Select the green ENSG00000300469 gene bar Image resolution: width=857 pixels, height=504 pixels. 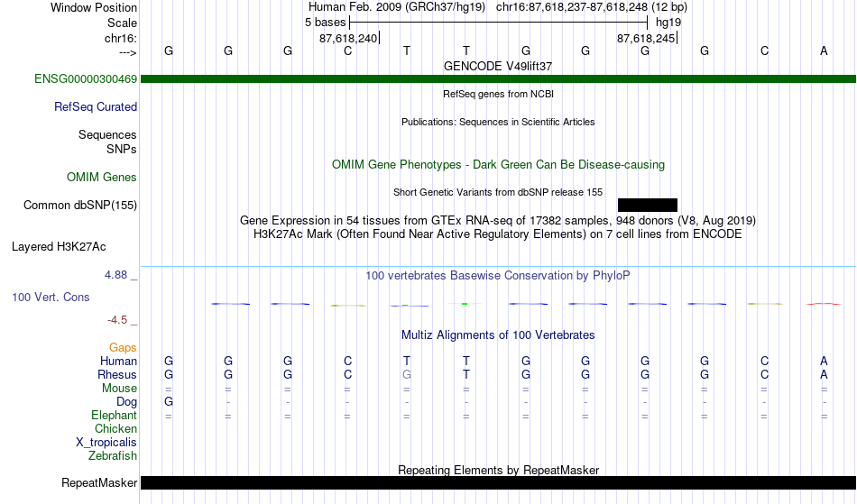point(498,78)
